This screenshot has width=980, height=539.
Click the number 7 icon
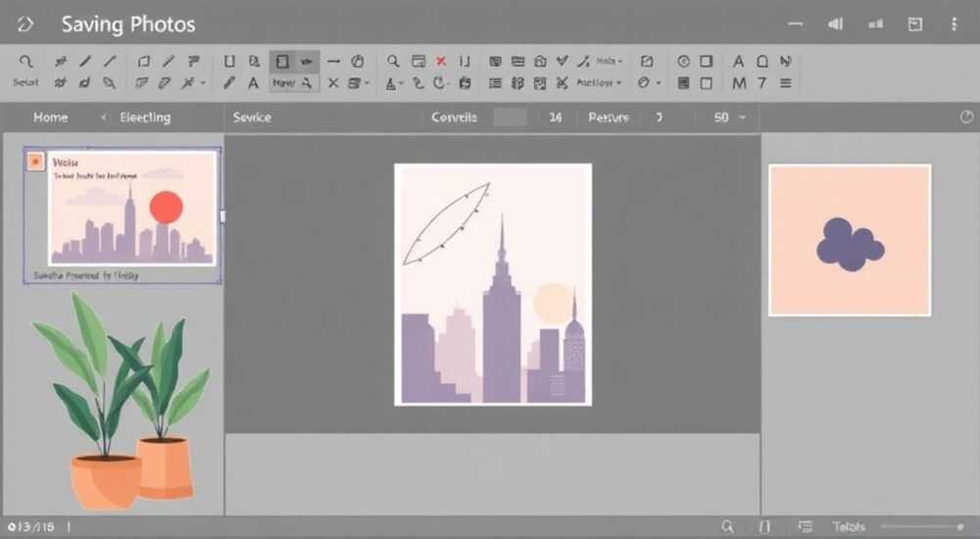point(762,82)
